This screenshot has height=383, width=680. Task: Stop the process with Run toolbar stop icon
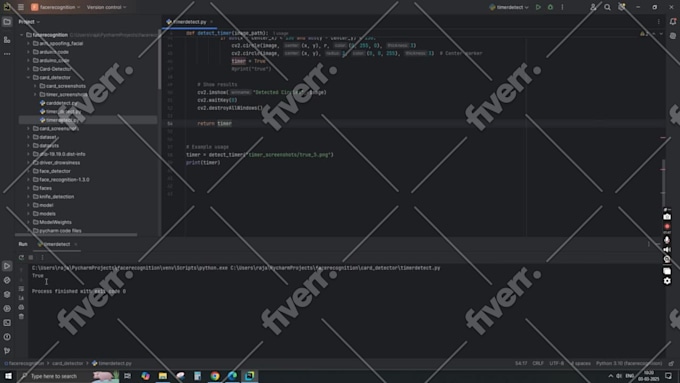[x=31, y=258]
